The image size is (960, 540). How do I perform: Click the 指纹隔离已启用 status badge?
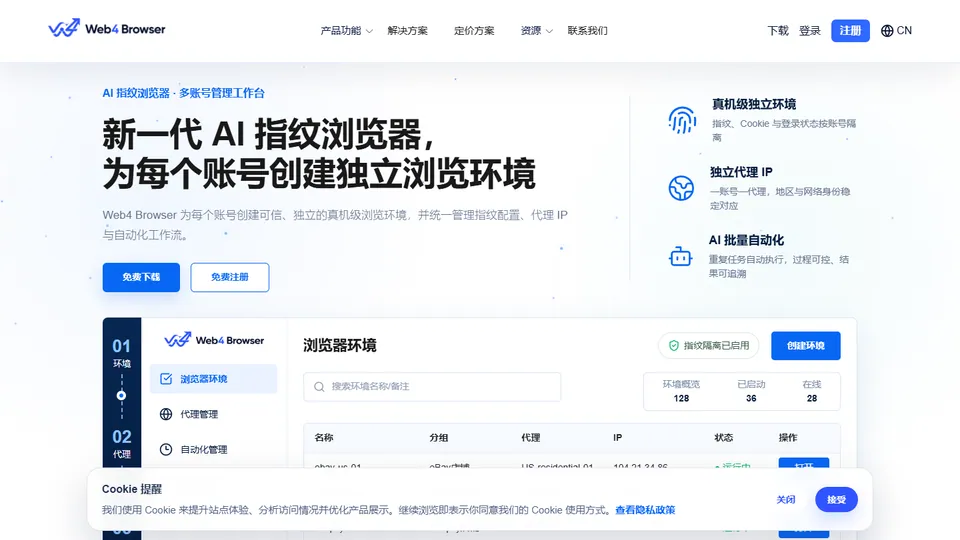click(x=708, y=345)
